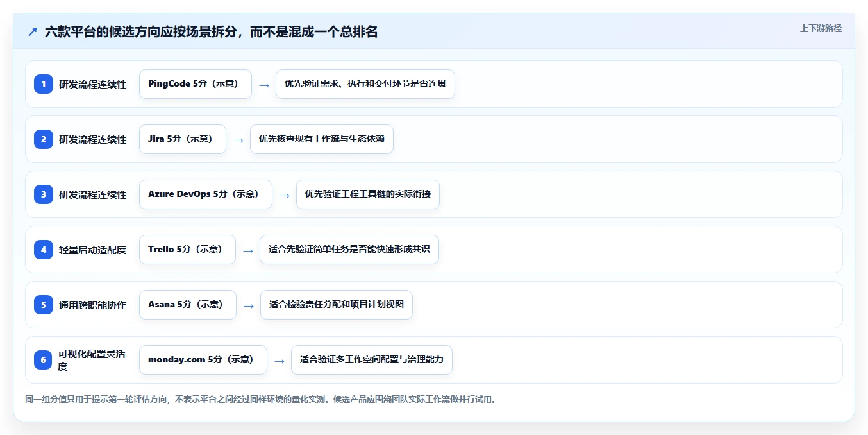Click 适合验证多工作空间配置与治理能力 box
The height and width of the screenshot is (435, 868).
pos(372,360)
